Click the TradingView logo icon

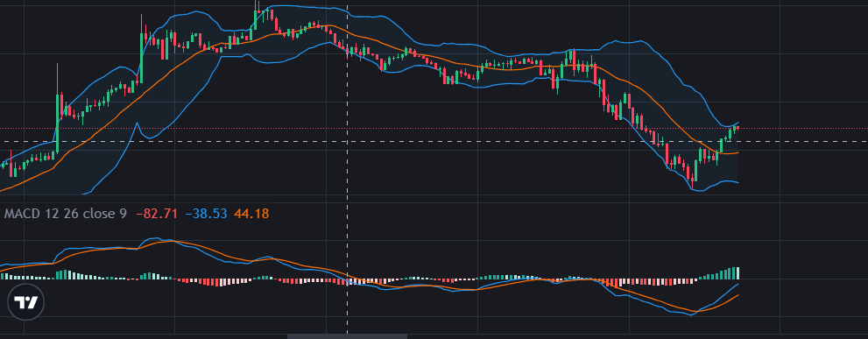[x=25, y=302]
